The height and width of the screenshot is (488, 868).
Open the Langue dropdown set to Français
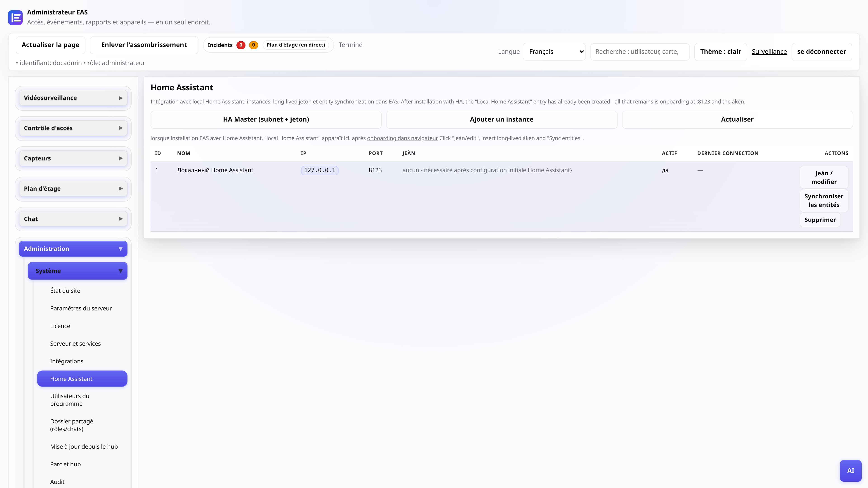click(x=554, y=52)
